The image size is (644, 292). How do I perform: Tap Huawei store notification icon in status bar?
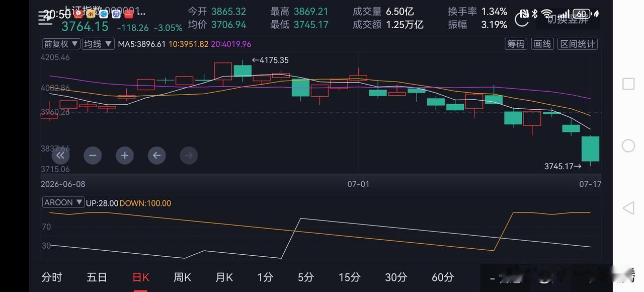(129, 14)
